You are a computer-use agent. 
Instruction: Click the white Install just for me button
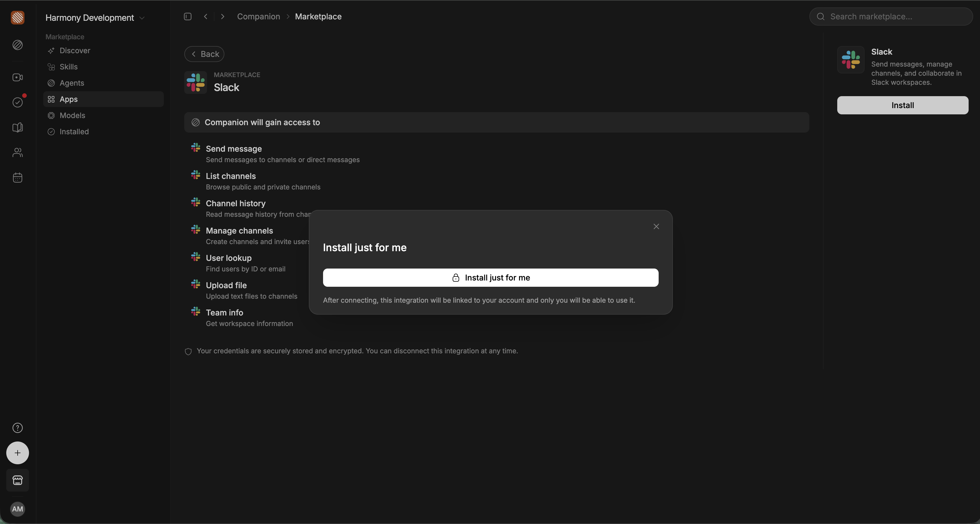pyautogui.click(x=491, y=277)
